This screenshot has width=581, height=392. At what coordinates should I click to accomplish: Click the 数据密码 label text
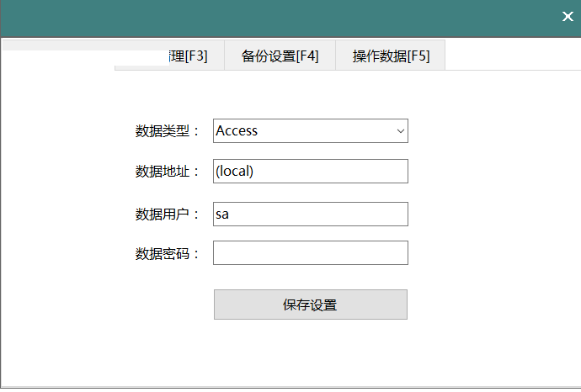168,254
